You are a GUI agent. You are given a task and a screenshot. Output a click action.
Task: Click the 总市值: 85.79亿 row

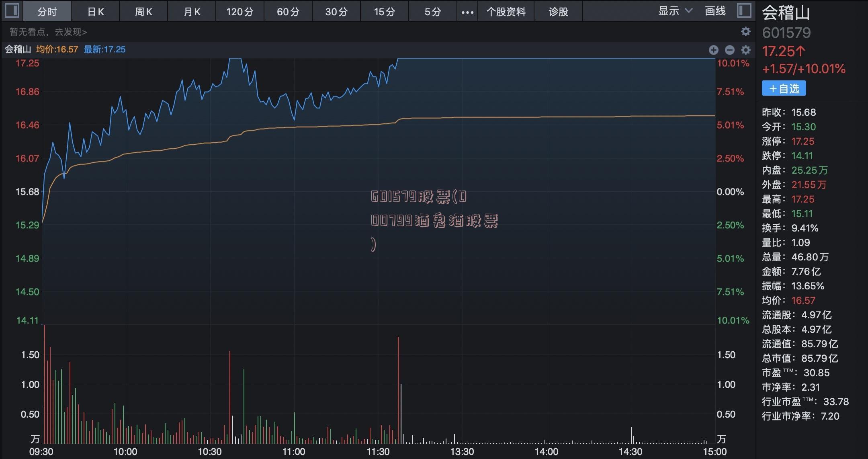tap(800, 358)
